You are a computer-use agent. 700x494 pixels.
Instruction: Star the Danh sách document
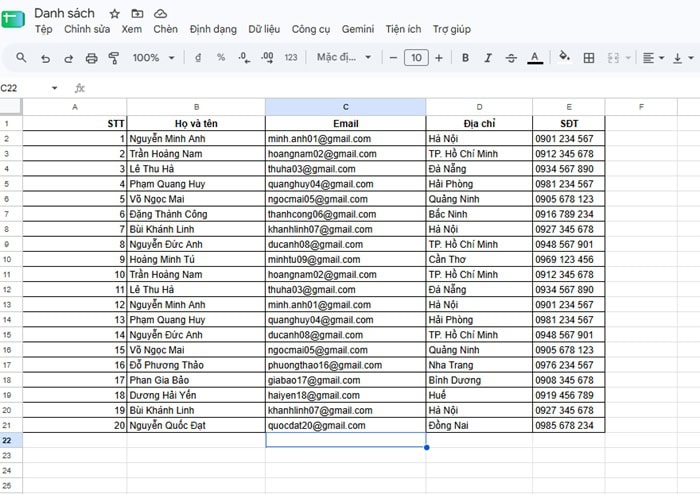115,14
